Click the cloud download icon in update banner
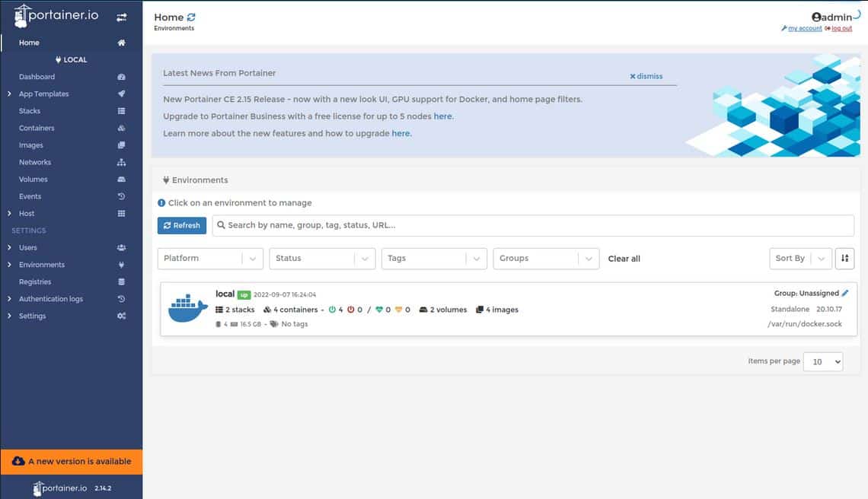Image resolution: width=868 pixels, height=499 pixels. [x=18, y=461]
